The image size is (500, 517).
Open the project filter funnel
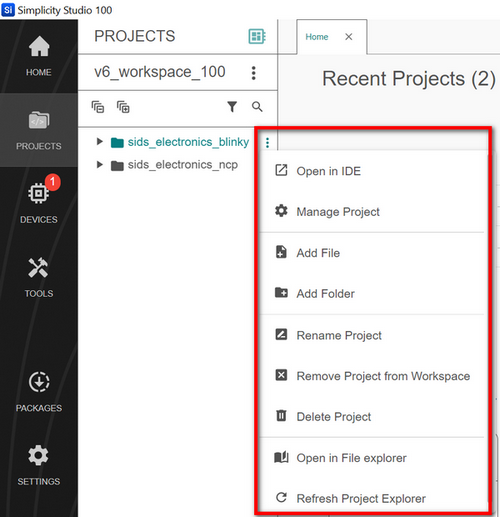pyautogui.click(x=232, y=107)
